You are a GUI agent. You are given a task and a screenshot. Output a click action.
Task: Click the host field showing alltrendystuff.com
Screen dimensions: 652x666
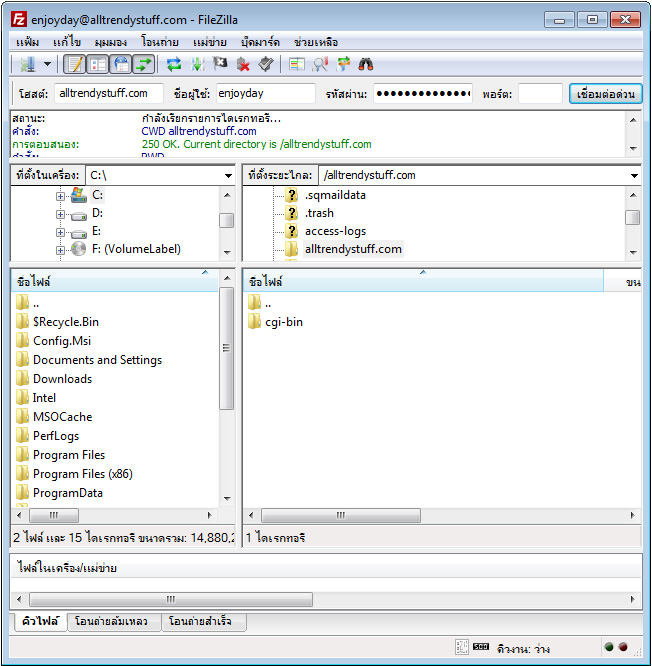(109, 93)
